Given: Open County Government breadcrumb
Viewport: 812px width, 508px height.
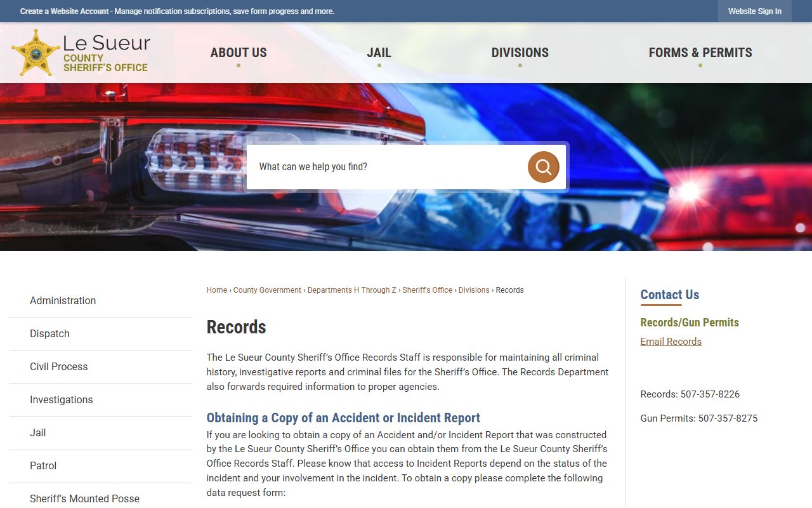Looking at the screenshot, I should (x=267, y=290).
